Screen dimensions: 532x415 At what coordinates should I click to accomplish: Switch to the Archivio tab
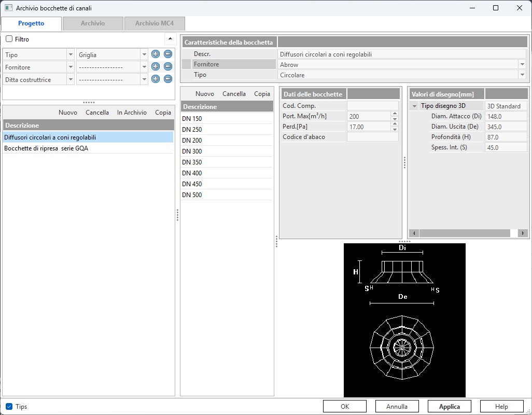93,23
